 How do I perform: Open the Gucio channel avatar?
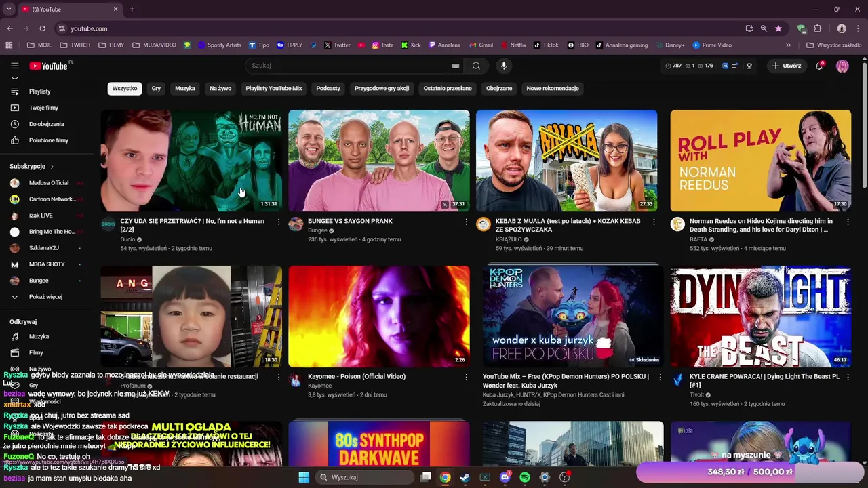click(108, 224)
